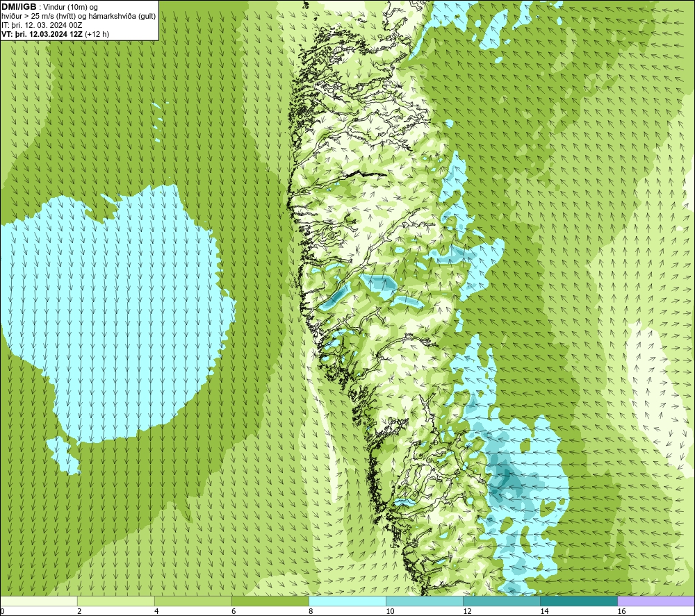Click the line "hviður > 25 m/s (hvítt) og hámarkshviða (gult)"
This screenshot has height=616, width=695.
tap(79, 16)
